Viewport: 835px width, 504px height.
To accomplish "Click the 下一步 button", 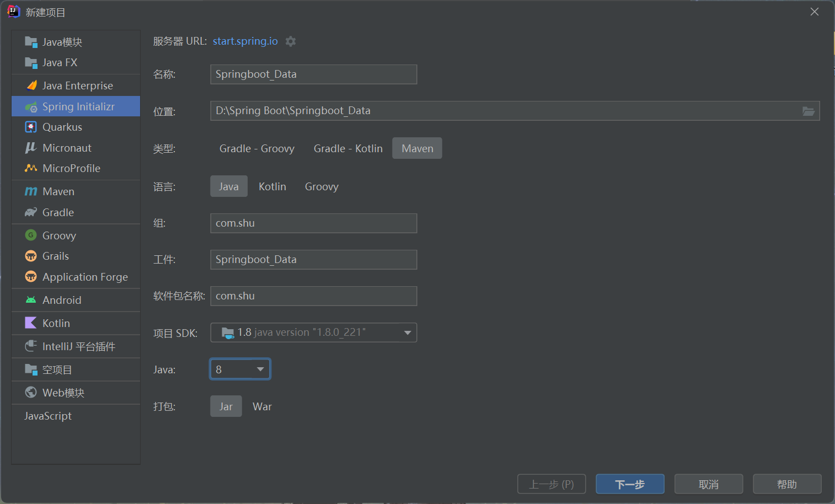I will [630, 484].
